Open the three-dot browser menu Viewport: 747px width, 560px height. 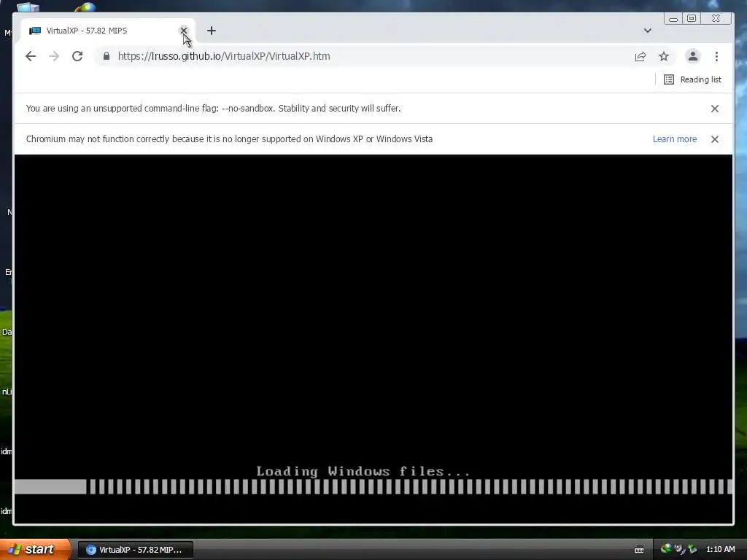pos(716,57)
